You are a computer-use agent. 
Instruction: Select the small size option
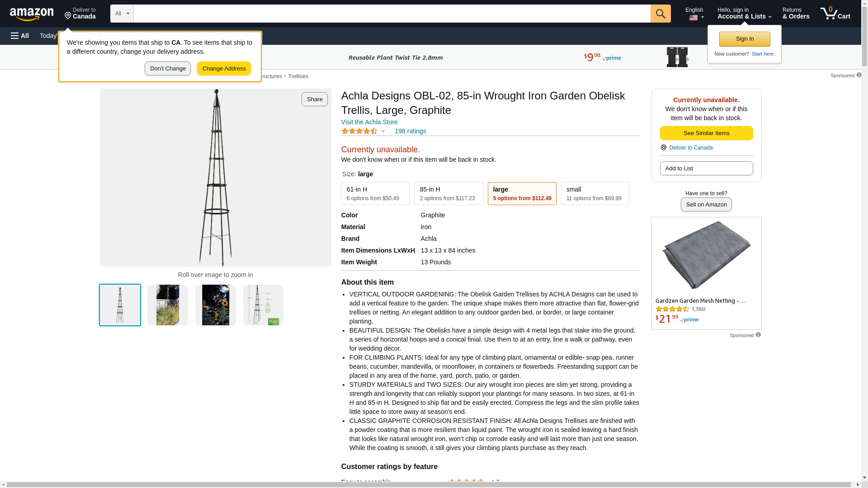[595, 193]
